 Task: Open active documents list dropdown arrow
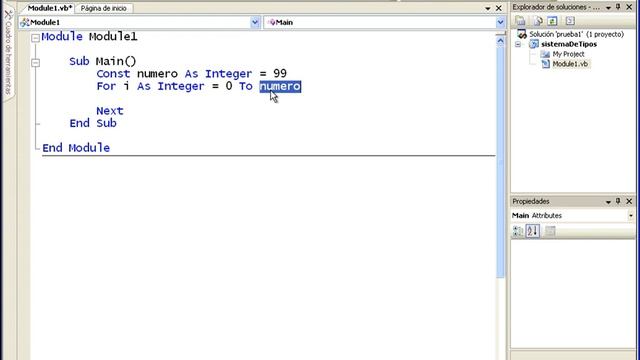click(487, 8)
